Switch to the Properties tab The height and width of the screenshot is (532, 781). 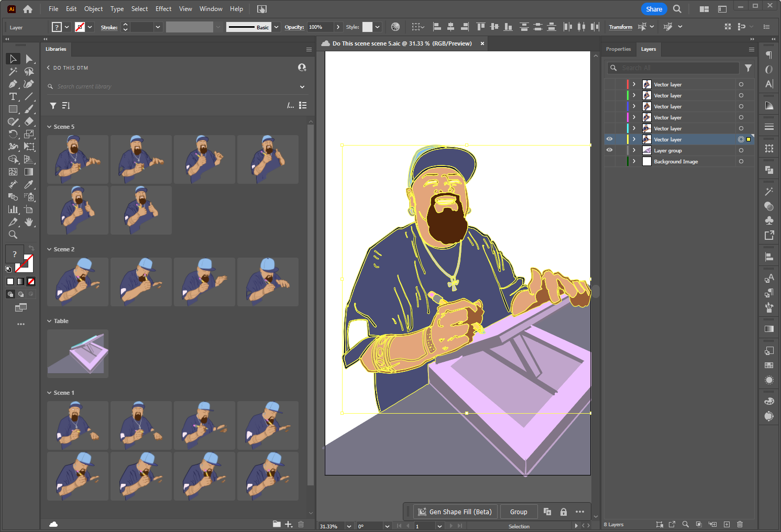click(x=618, y=49)
